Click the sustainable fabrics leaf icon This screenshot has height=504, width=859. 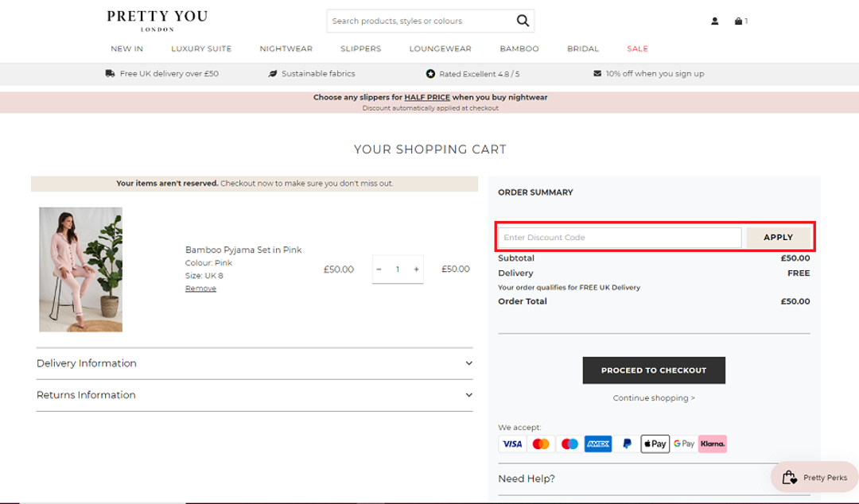pos(272,73)
